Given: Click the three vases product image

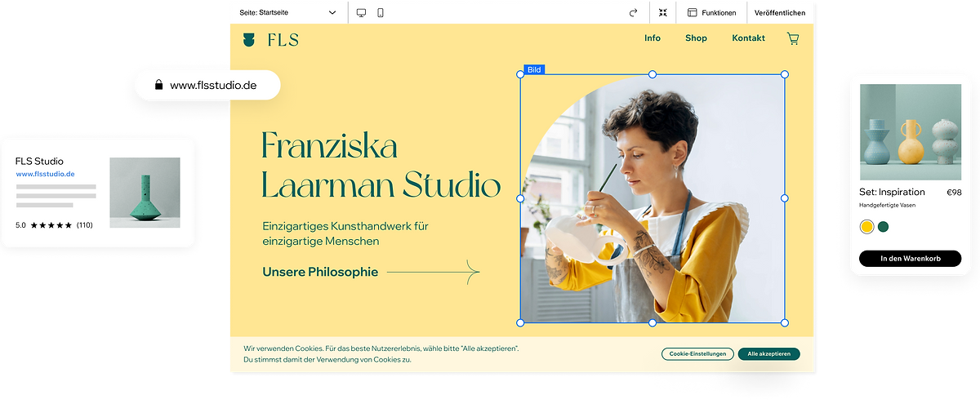Looking at the screenshot, I should pos(911,131).
